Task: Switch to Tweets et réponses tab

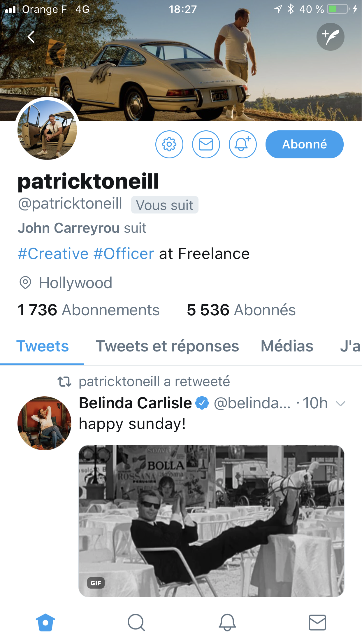Action: coord(167,346)
